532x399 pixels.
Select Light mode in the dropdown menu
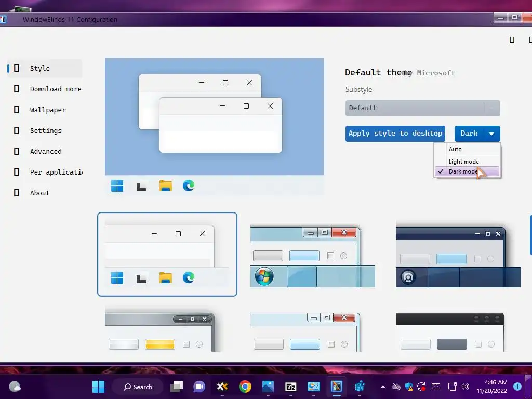pyautogui.click(x=467, y=162)
